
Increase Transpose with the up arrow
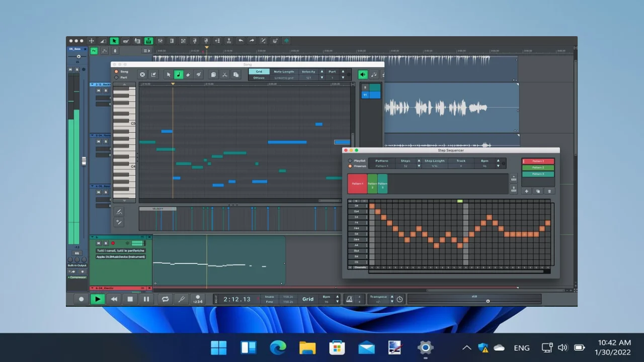click(392, 297)
